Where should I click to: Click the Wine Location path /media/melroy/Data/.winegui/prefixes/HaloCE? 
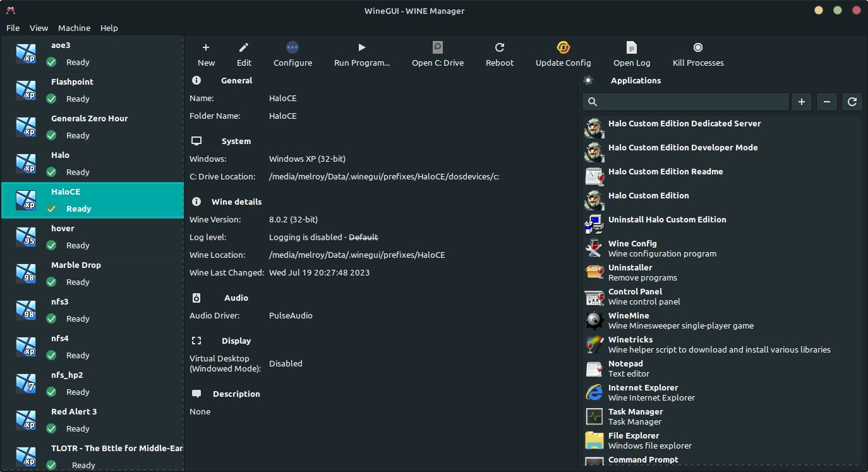357,255
